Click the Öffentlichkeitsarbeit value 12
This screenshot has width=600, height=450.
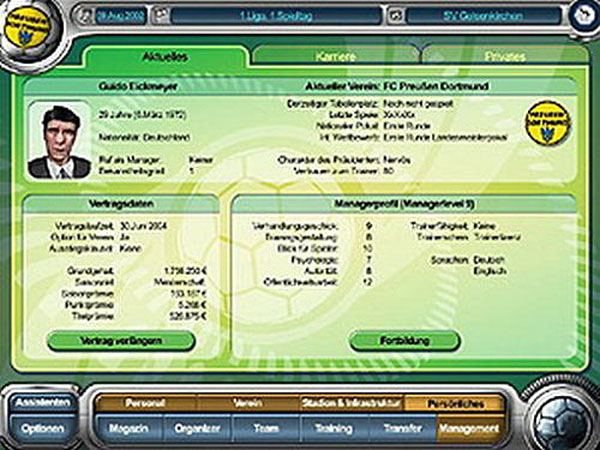pos(368,282)
